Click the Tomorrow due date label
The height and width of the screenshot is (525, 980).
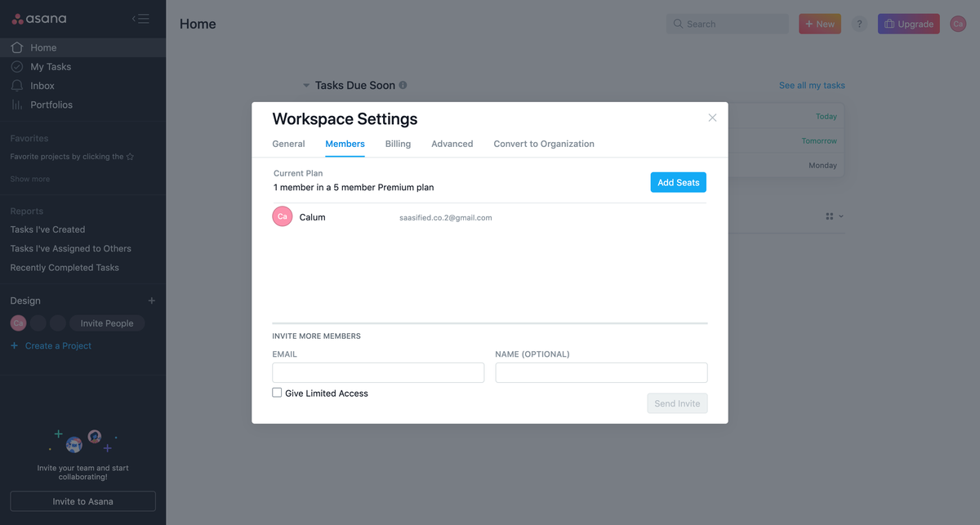click(x=819, y=141)
